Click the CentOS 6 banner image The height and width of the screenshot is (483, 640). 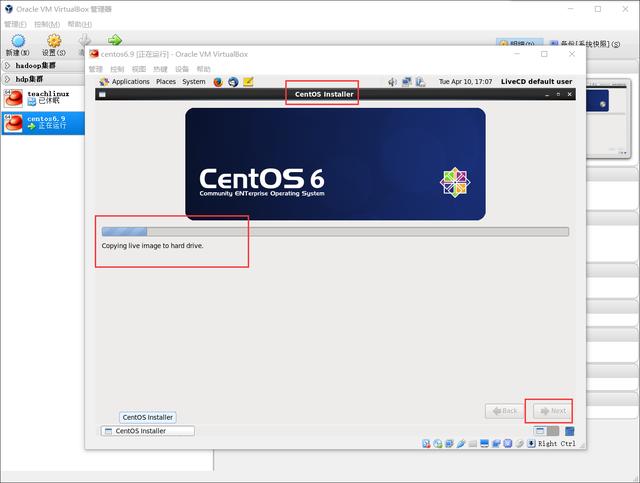[x=335, y=164]
